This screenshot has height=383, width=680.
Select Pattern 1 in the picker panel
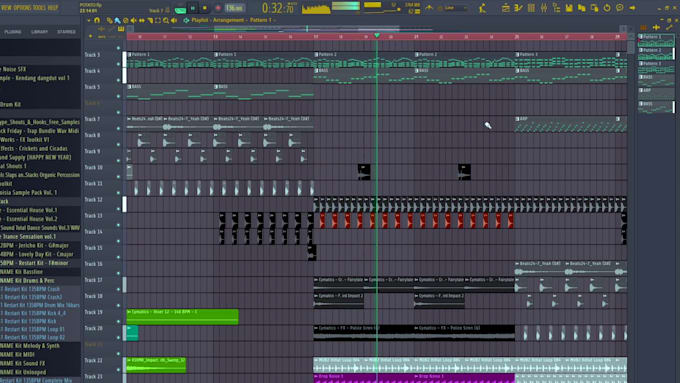pyautogui.click(x=656, y=40)
